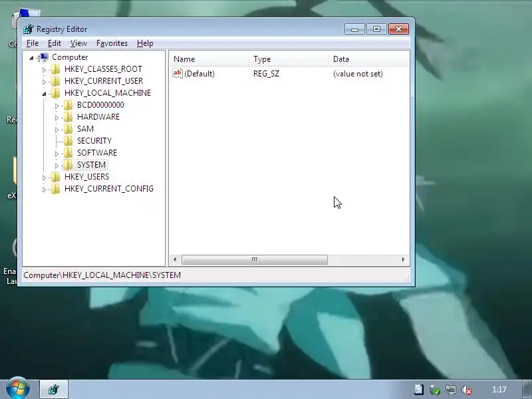Click HKEY_USERS folder icon
The width and height of the screenshot is (532, 399).
pos(55,177)
